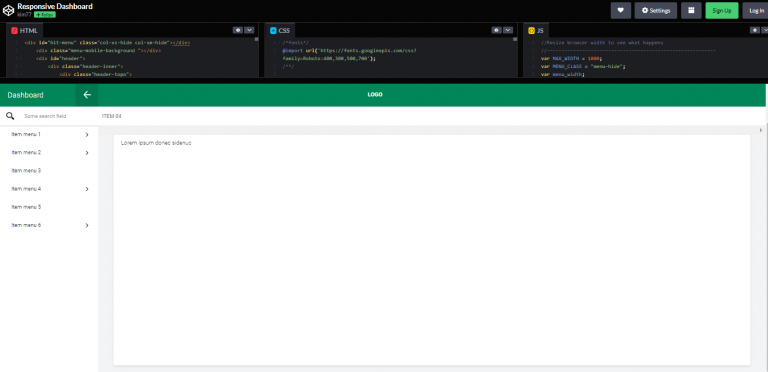Click HTML line 'div id="header"'

pos(61,58)
